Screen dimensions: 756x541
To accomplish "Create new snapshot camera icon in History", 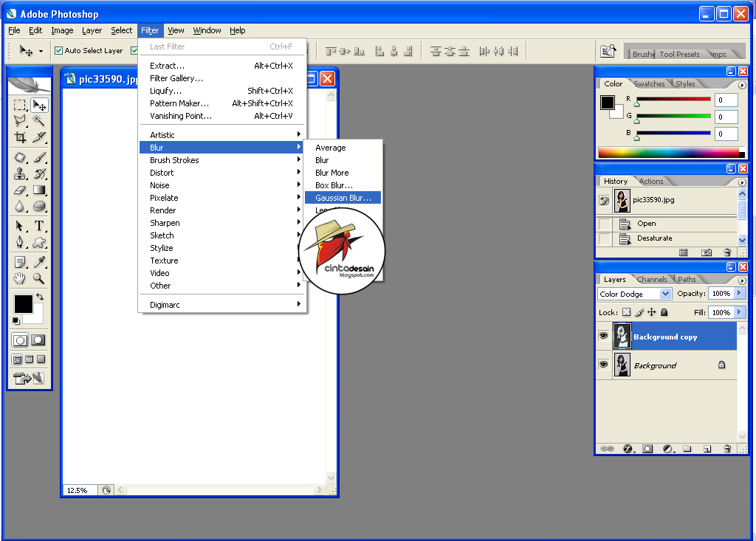I will coord(707,252).
